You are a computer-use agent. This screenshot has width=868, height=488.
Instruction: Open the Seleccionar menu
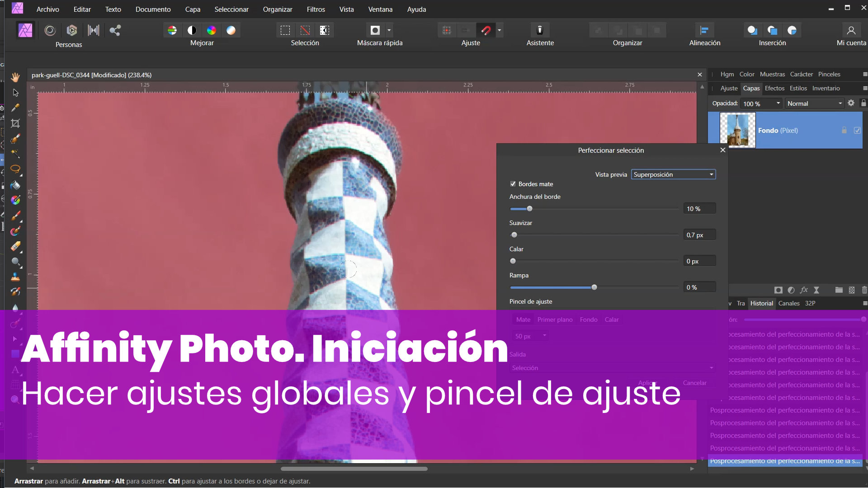point(231,9)
